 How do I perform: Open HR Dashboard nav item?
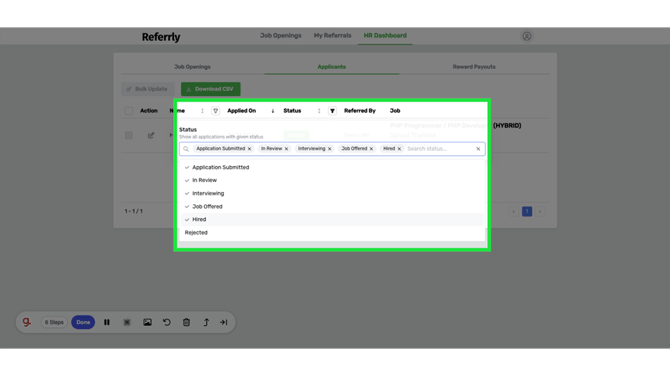pos(385,35)
